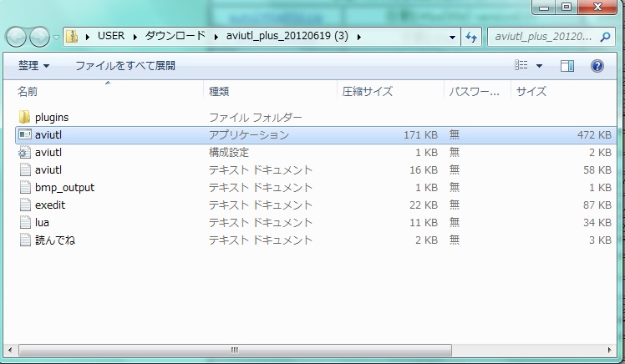The image size is (625, 364).
Task: Click the 34 KB size cell
Action: [x=597, y=223]
